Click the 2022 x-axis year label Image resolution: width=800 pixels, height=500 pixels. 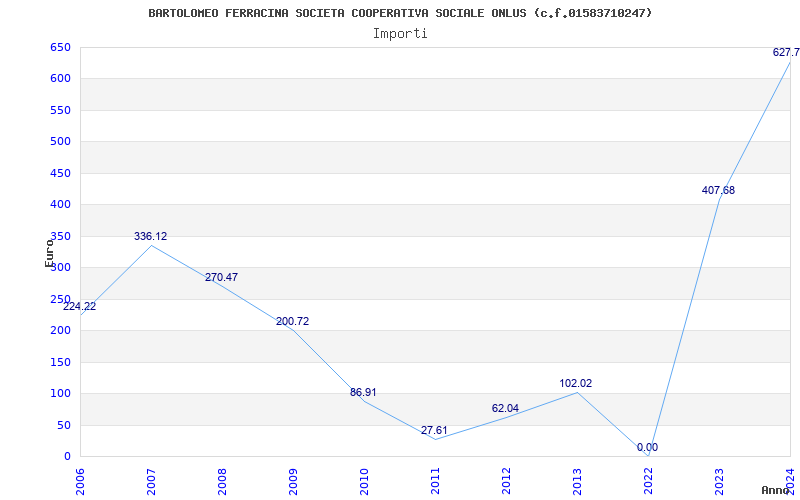[x=648, y=482]
